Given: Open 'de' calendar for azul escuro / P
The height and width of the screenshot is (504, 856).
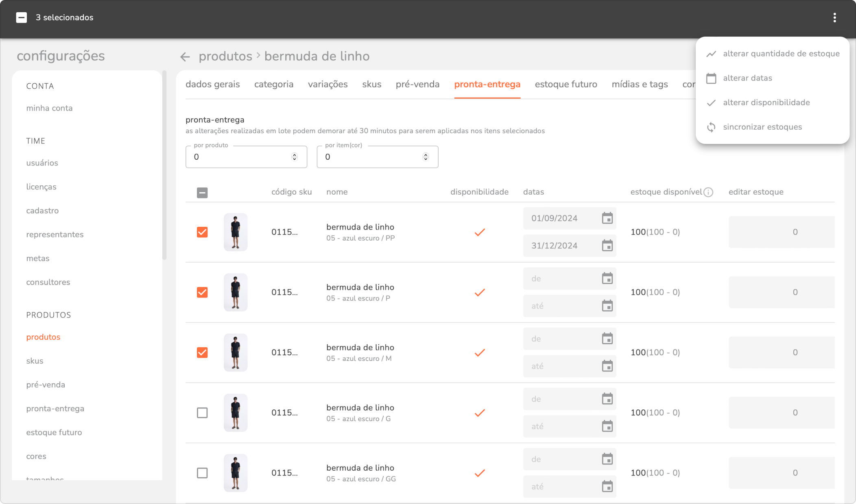Looking at the screenshot, I should pos(607,279).
